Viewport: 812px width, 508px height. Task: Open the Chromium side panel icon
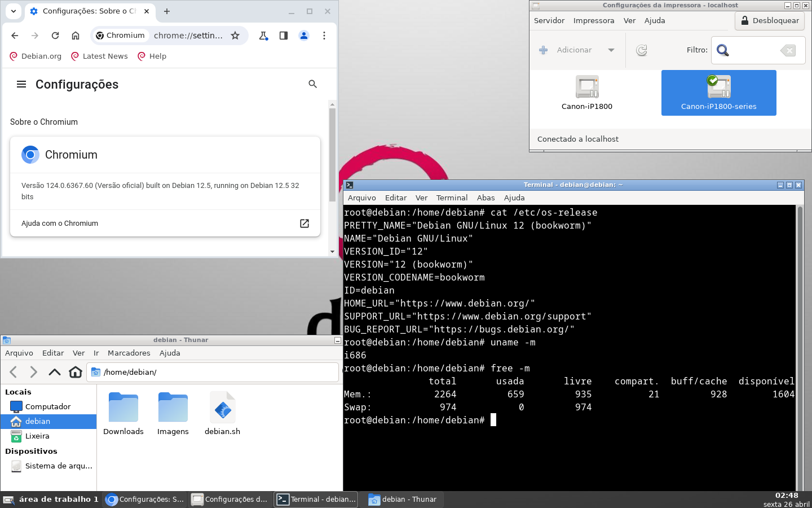[x=284, y=36]
